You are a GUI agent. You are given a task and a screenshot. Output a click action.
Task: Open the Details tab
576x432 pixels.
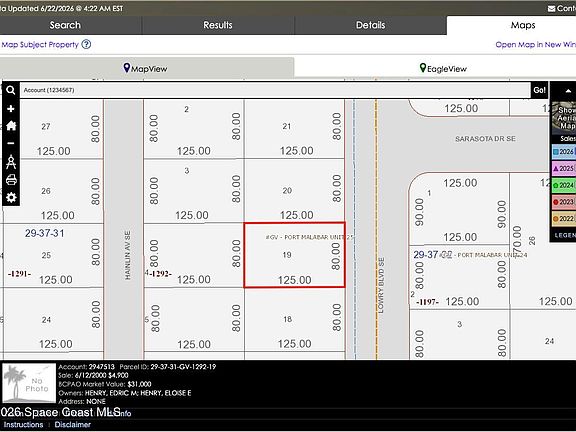point(370,25)
